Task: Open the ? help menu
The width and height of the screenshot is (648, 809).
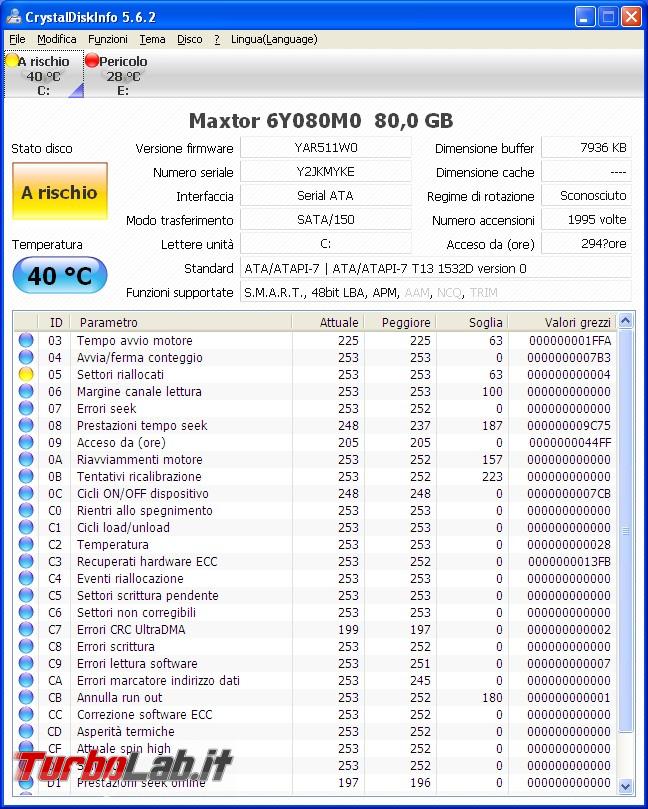Action: point(217,39)
